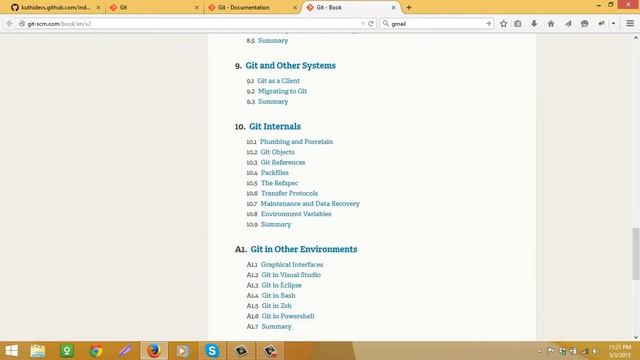Open the Git Internals chapter

coord(275,126)
